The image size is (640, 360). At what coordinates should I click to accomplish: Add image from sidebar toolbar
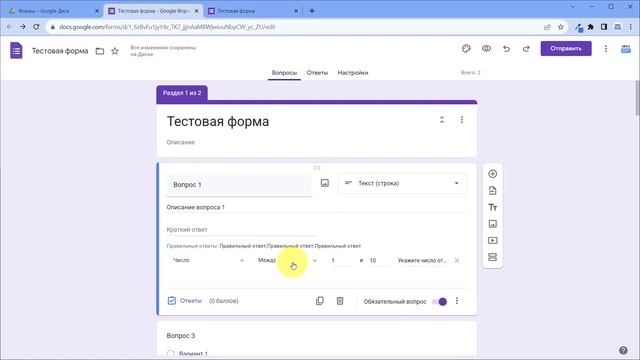coord(493,224)
